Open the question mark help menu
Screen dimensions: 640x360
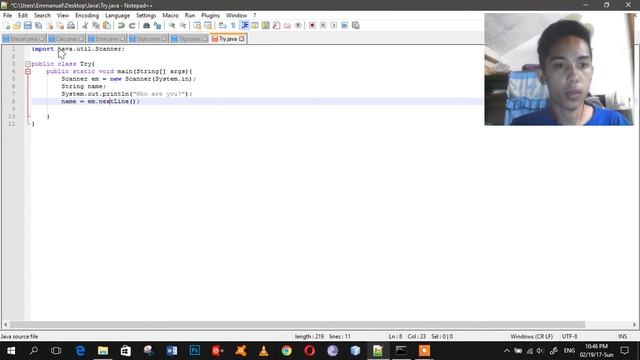(254, 16)
